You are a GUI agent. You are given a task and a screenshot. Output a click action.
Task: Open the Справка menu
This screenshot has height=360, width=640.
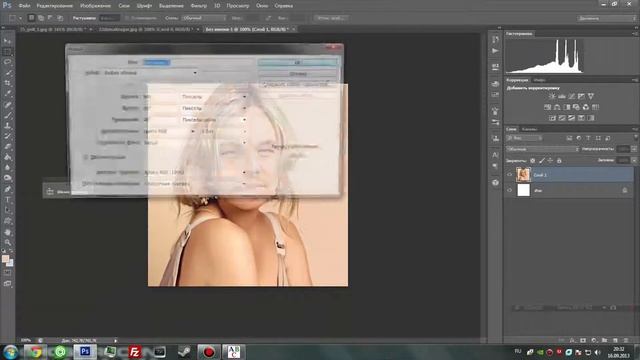pos(284,6)
